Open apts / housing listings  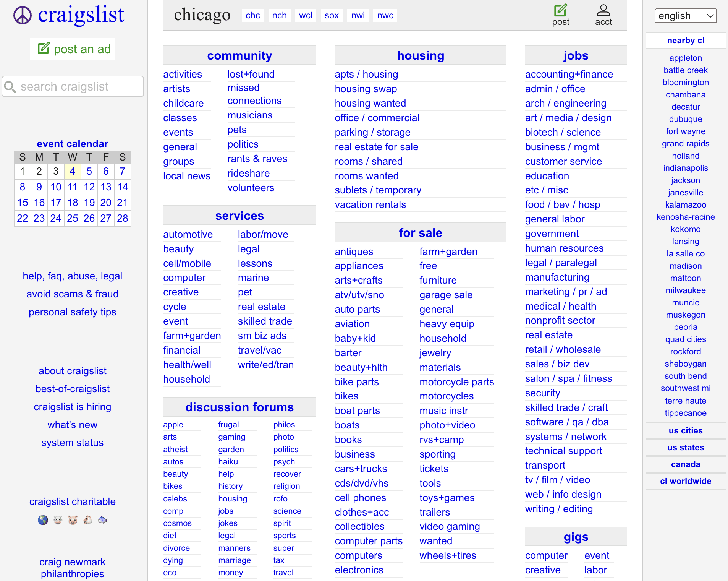click(x=366, y=74)
